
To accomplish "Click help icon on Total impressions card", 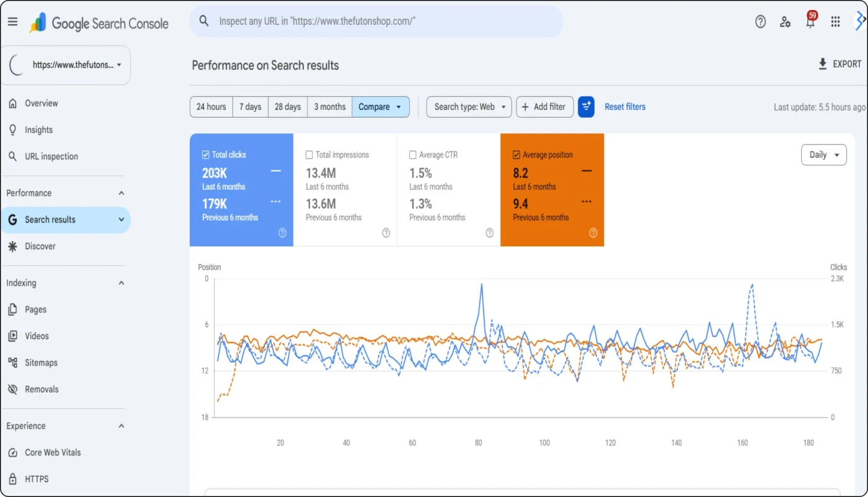I will 386,233.
